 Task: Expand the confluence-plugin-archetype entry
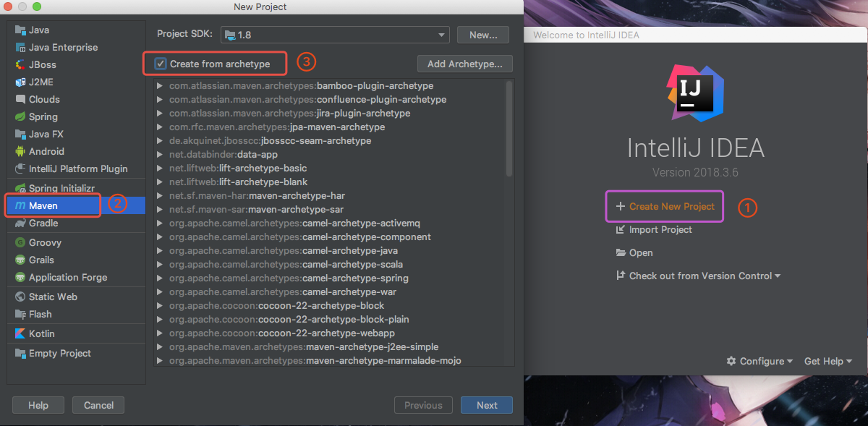[x=161, y=100]
